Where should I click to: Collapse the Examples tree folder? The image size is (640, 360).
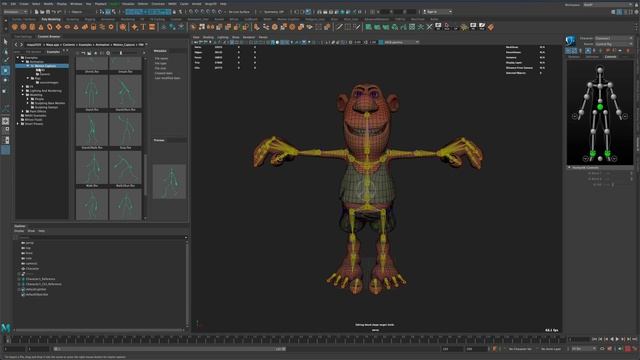(x=18, y=58)
